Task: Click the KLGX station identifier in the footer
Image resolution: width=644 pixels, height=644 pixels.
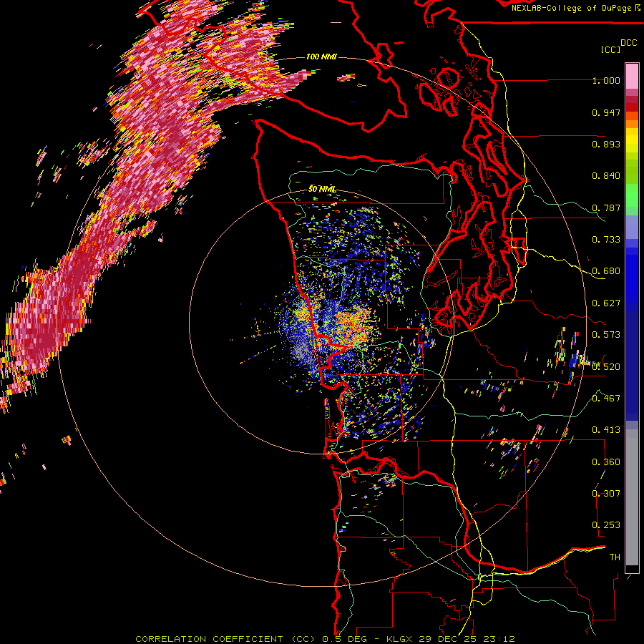Action: coord(400,639)
